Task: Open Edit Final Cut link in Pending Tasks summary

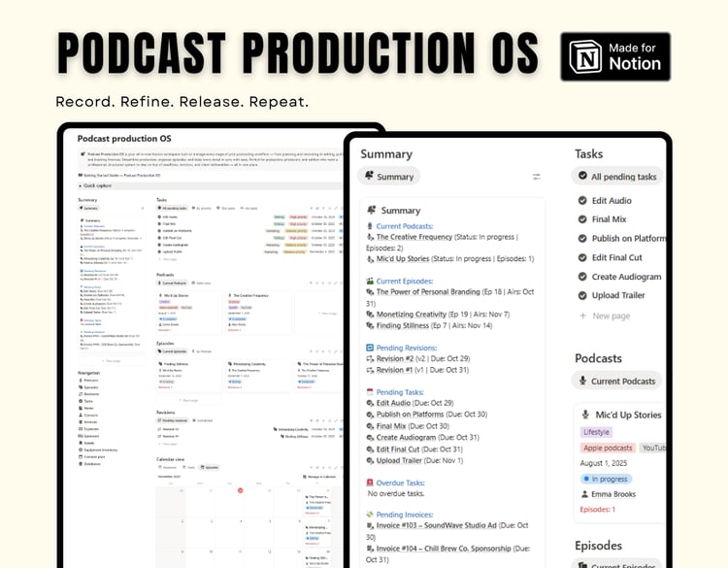Action: [x=398, y=450]
